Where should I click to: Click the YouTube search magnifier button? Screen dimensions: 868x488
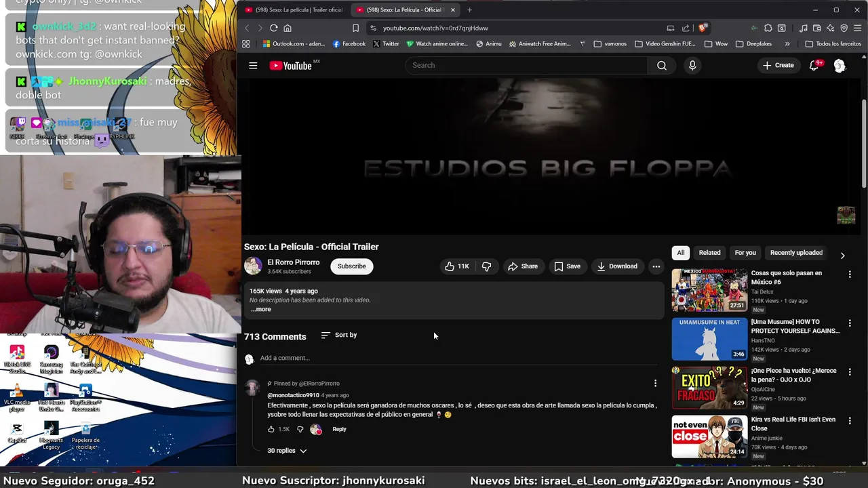coord(662,66)
